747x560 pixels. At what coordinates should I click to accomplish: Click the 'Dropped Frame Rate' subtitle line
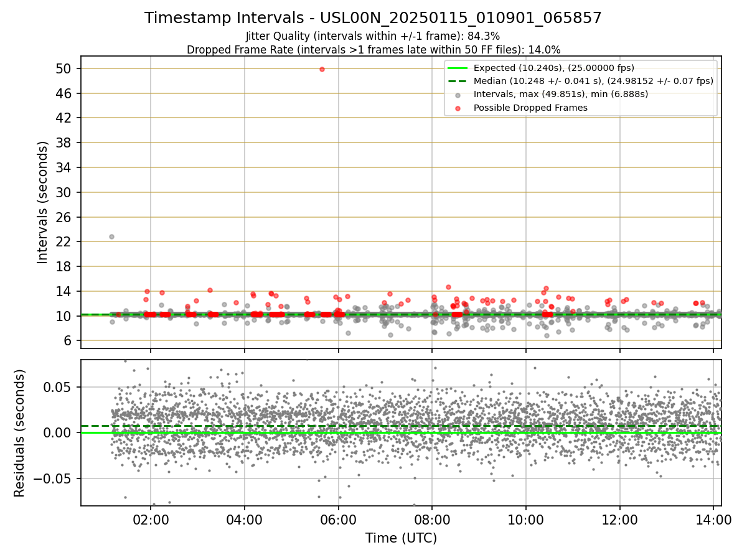click(x=374, y=50)
